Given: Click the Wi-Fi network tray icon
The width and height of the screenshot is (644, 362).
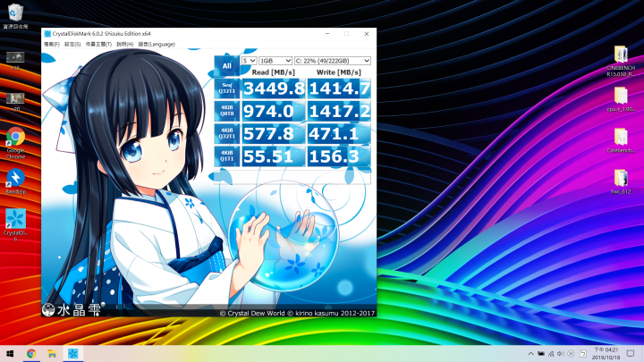Looking at the screenshot, I should (x=551, y=353).
